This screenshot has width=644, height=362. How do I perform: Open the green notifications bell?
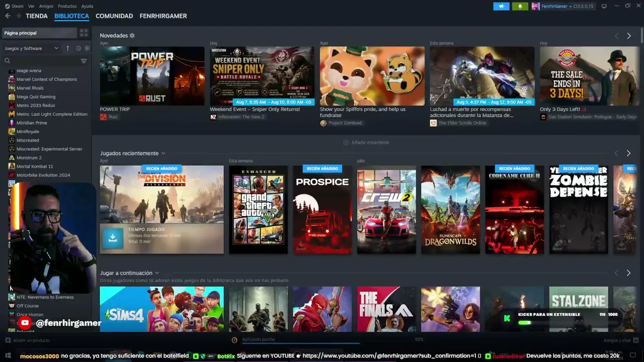click(x=520, y=6)
